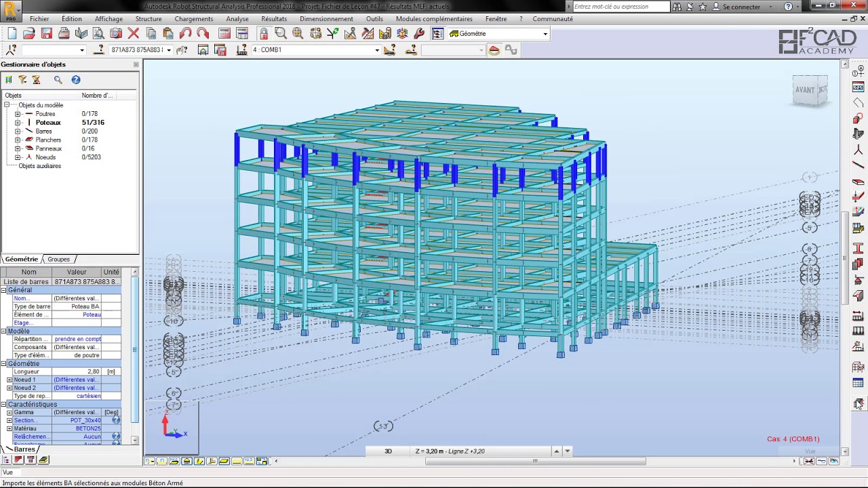
Task: Click the POT_30x40 section value
Action: pos(85,421)
